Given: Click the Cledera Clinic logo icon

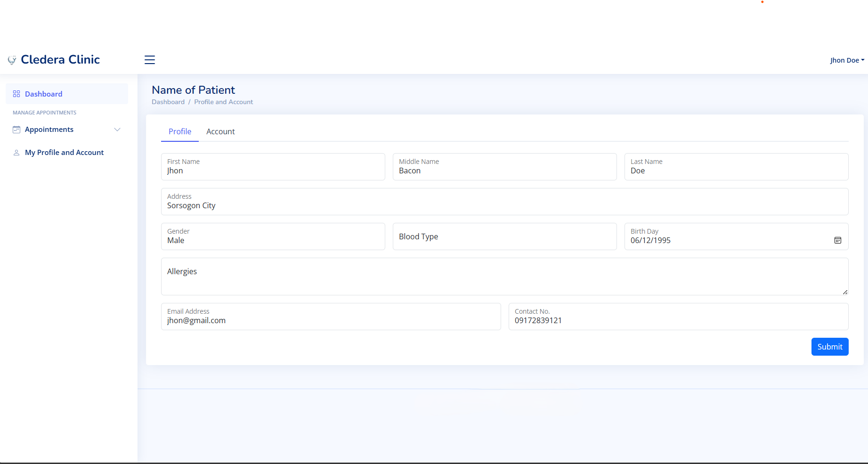Looking at the screenshot, I should [12, 60].
